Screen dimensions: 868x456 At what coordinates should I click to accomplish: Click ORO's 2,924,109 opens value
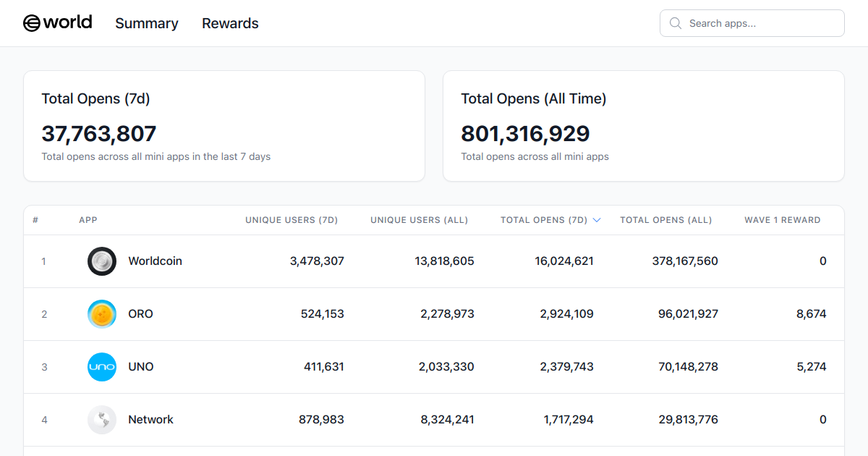click(x=567, y=314)
